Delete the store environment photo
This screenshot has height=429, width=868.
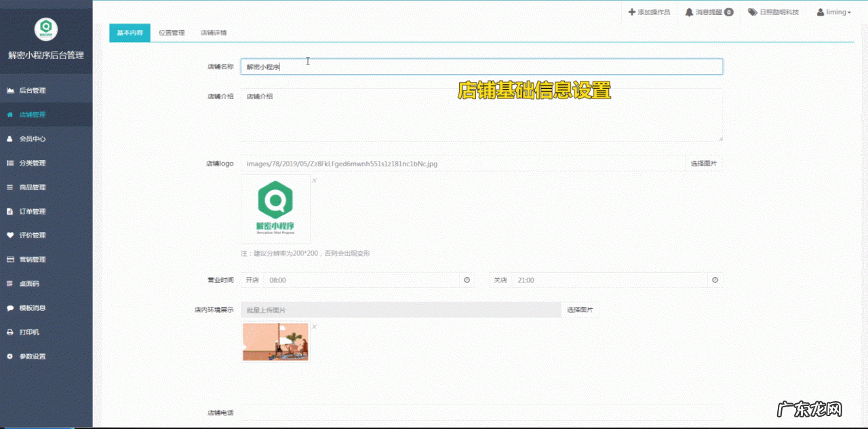point(314,327)
